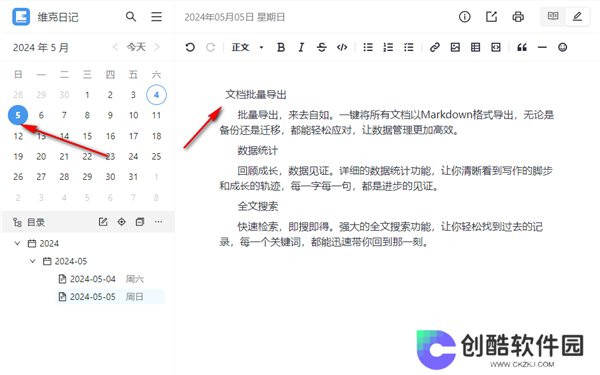Toggle bold formatting
The width and height of the screenshot is (600, 375).
281,47
